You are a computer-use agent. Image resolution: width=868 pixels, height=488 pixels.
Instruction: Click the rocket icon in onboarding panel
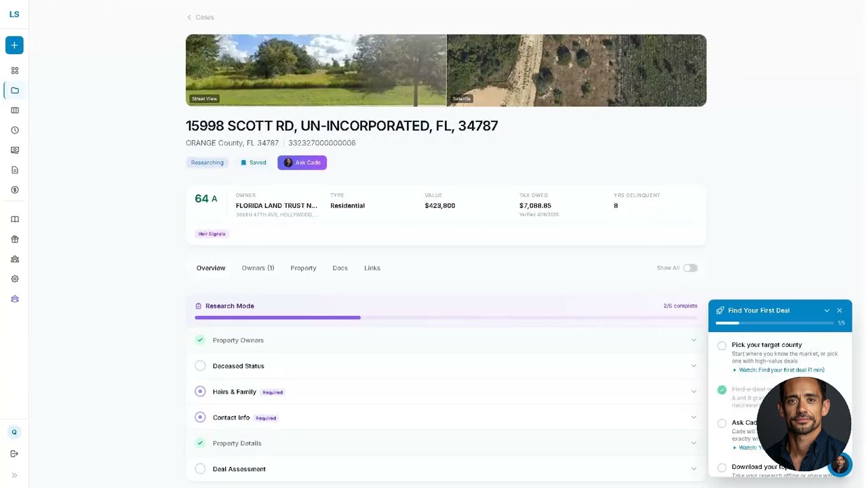tap(720, 311)
